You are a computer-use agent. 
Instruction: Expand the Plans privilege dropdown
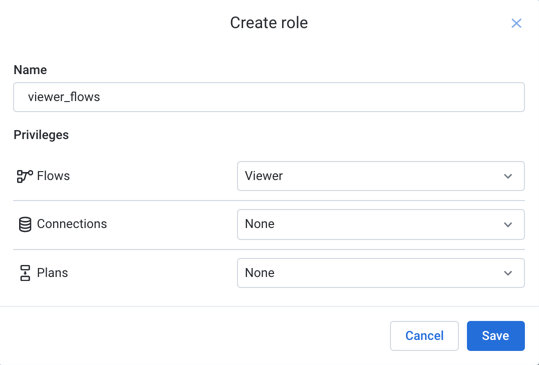[x=381, y=273]
